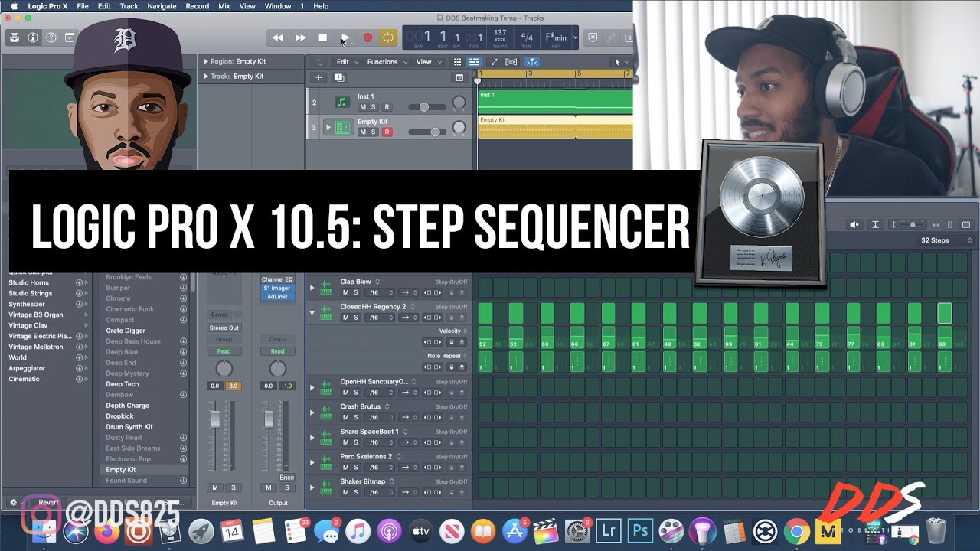The height and width of the screenshot is (551, 980).
Task: Add a new track with plus button
Action: pyautogui.click(x=319, y=77)
